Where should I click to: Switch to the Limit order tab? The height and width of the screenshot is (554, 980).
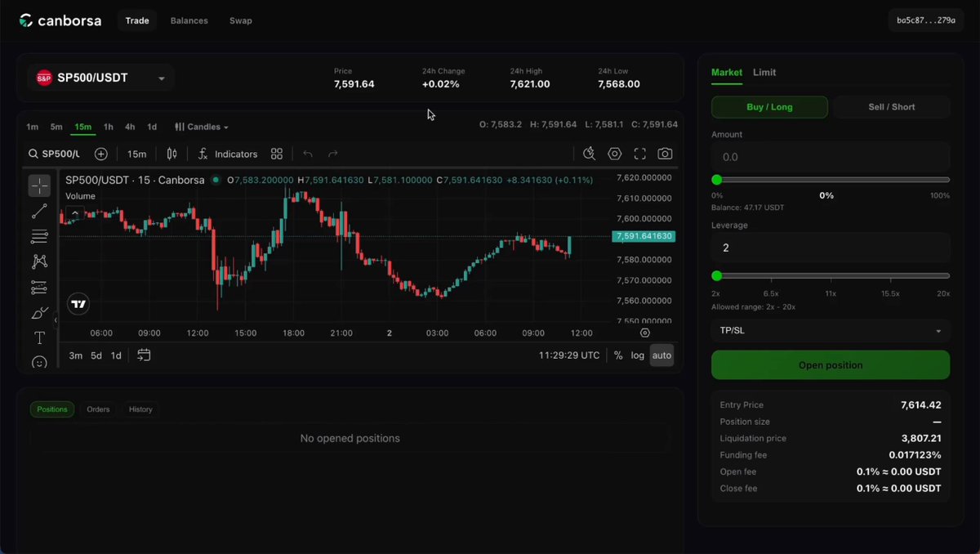point(764,73)
